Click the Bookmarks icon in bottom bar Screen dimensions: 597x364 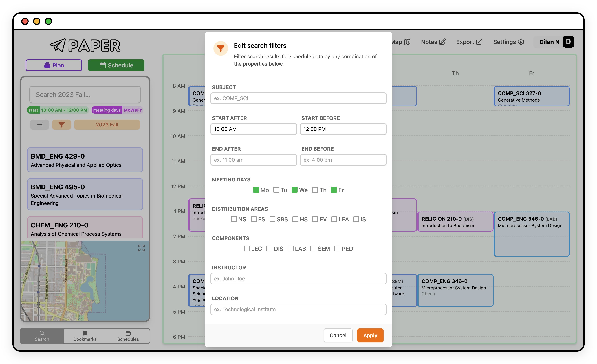[x=85, y=333]
